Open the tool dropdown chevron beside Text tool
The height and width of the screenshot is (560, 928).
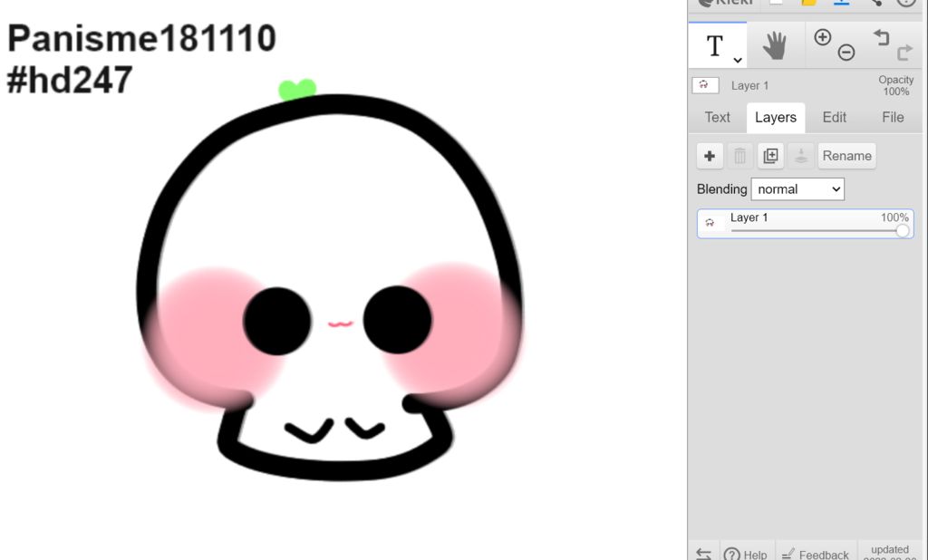pos(738,60)
